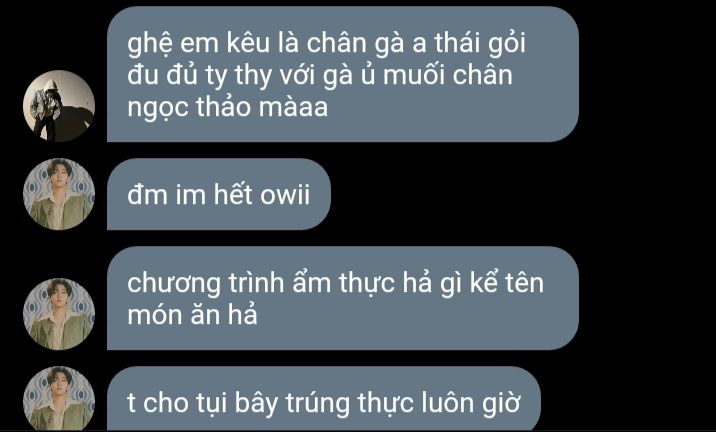Open the hooded person avatar profile

pos(59,105)
